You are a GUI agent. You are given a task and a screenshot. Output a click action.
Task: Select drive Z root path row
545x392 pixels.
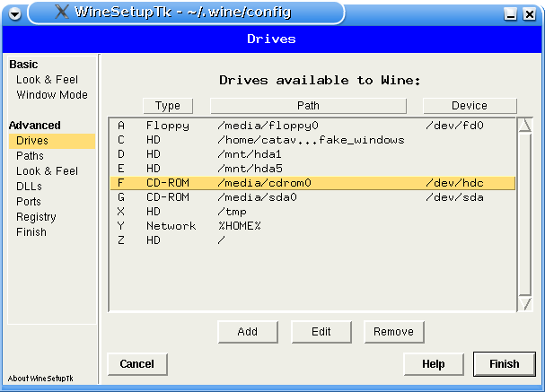(x=312, y=240)
